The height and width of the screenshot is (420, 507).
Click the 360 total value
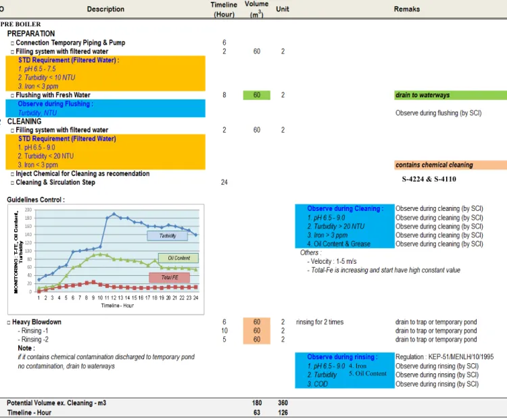283,403
